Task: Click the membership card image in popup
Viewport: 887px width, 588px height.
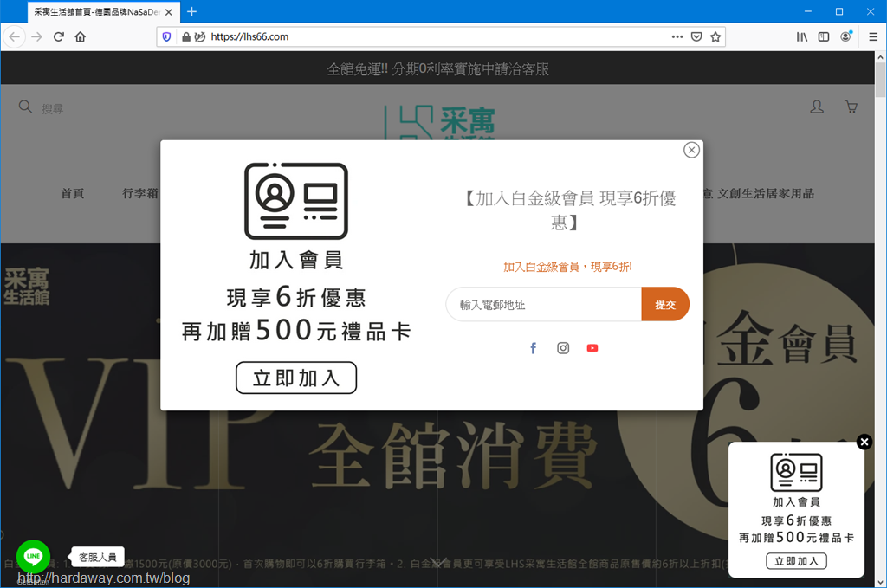Action: click(x=296, y=201)
